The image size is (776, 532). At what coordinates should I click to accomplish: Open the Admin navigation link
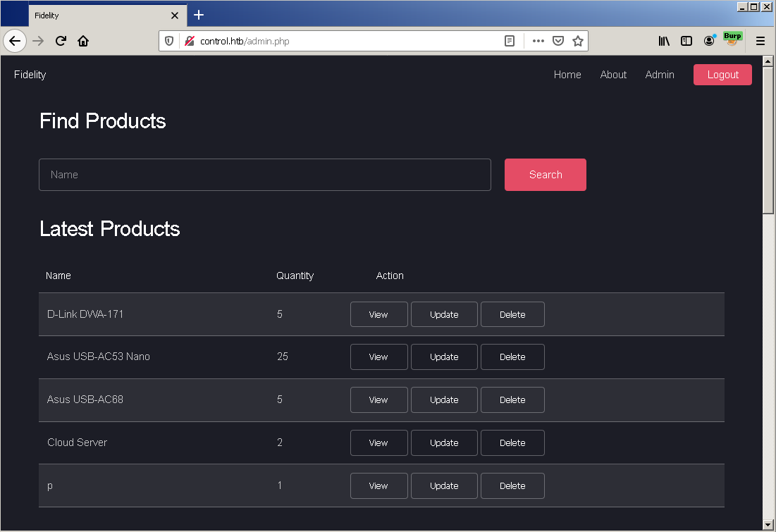660,75
